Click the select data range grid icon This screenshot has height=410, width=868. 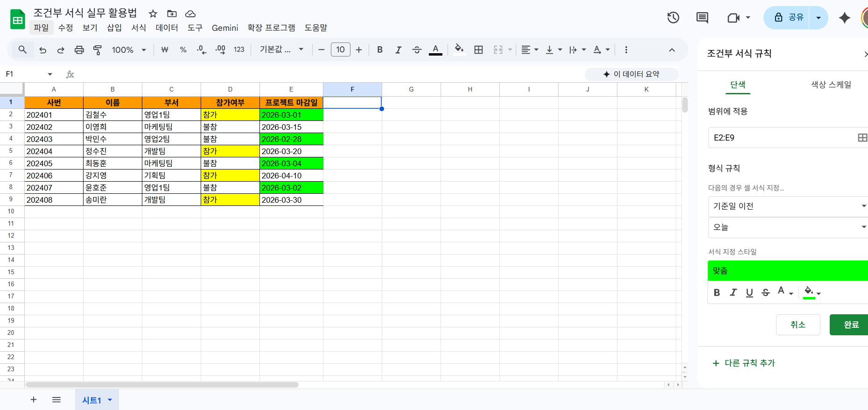862,138
